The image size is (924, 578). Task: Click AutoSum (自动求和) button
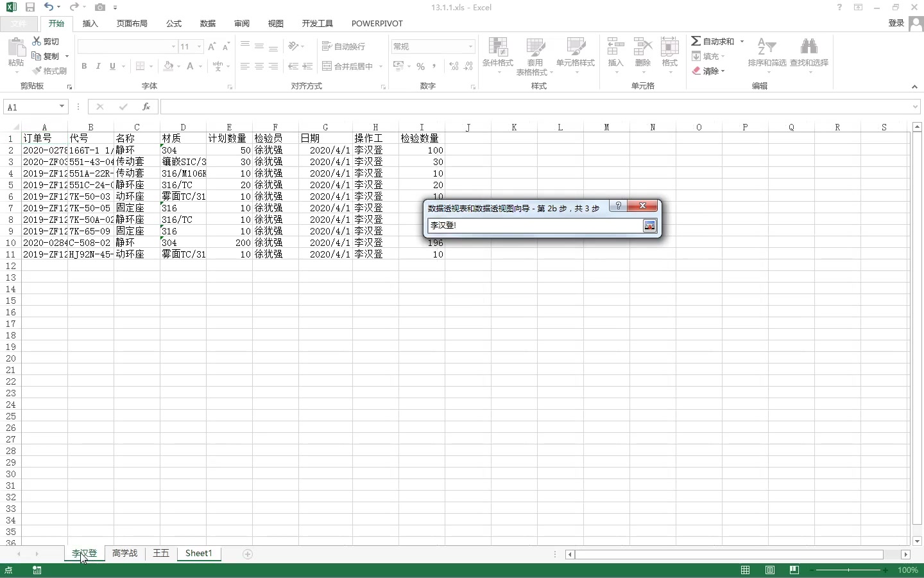coord(713,41)
